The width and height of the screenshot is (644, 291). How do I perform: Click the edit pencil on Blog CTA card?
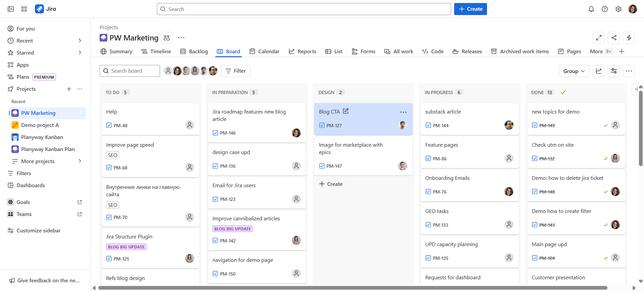(x=346, y=111)
